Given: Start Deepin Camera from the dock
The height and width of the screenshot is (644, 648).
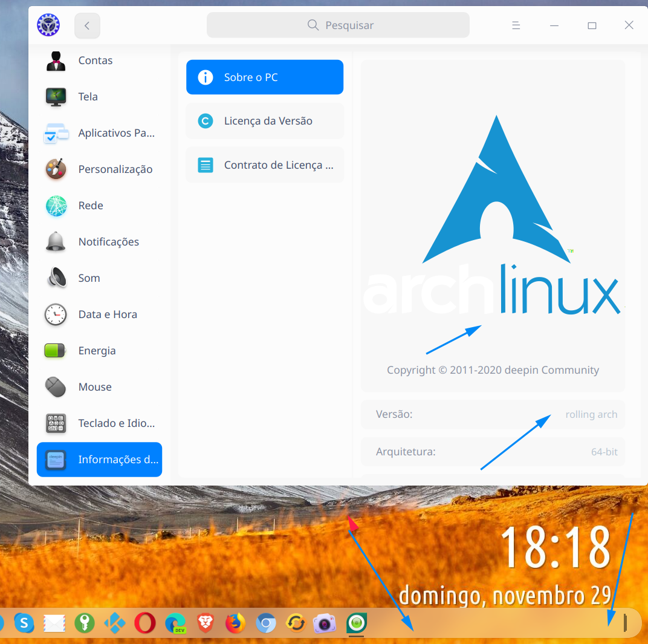Looking at the screenshot, I should (325, 623).
